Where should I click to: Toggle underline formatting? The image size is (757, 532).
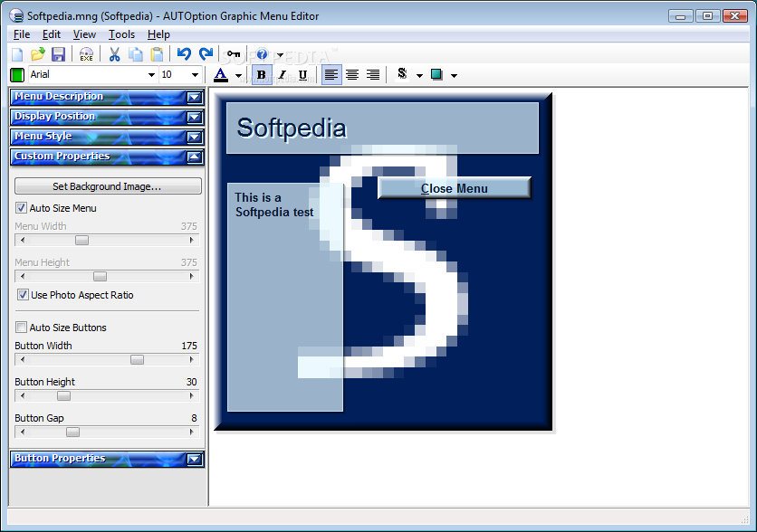pyautogui.click(x=302, y=75)
